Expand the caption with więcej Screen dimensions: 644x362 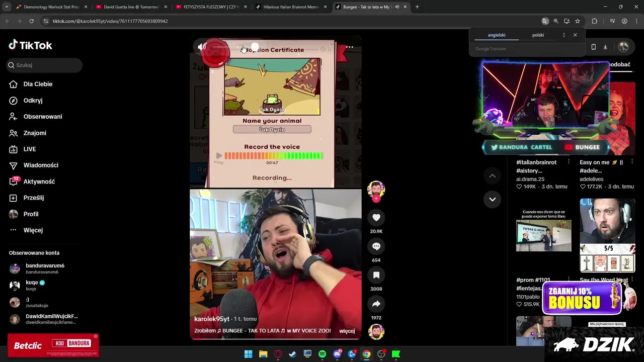[347, 331]
